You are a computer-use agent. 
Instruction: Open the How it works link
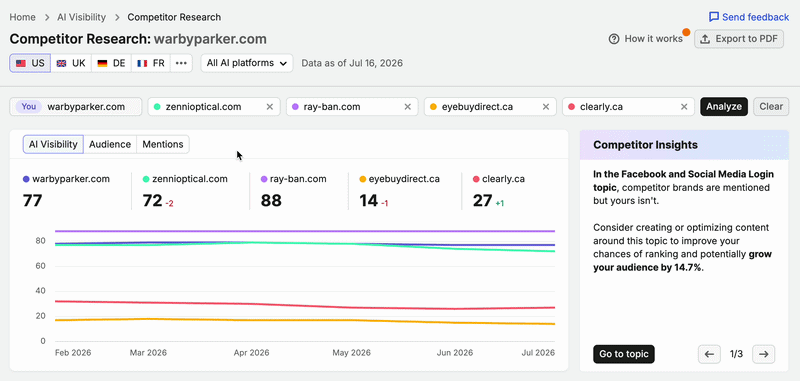(x=645, y=39)
